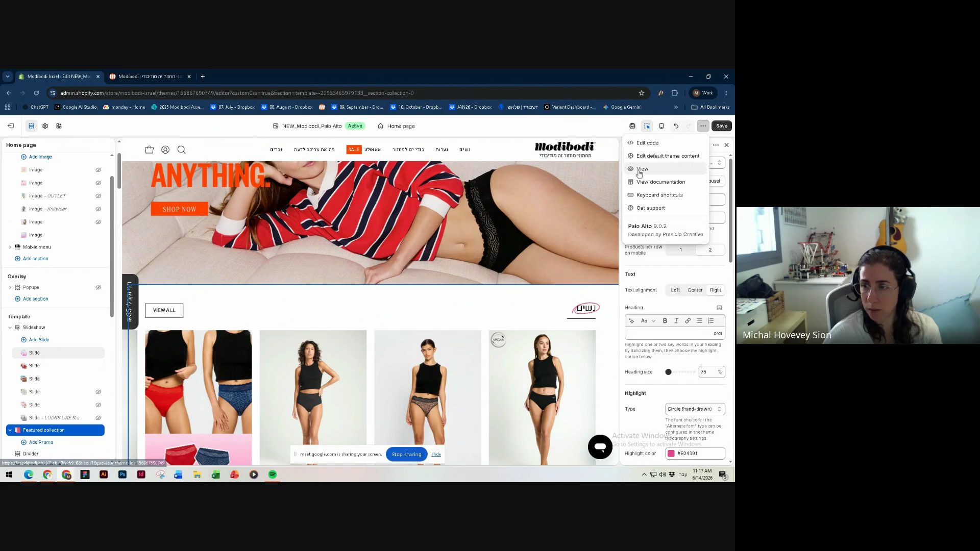Screen dimensions: 980x551
Task: Open Spotify from the taskbar
Action: click(x=273, y=474)
